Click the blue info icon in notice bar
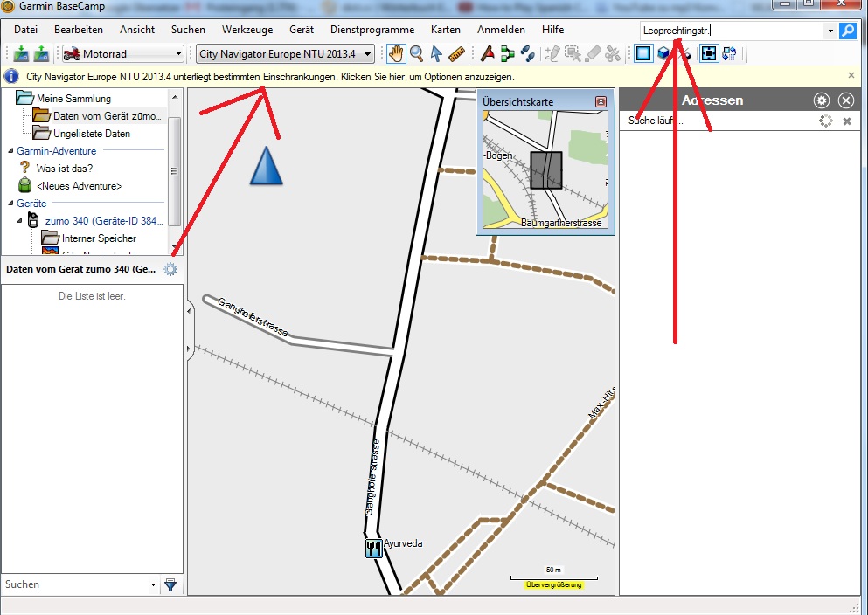The width and height of the screenshot is (868, 615). [x=11, y=76]
